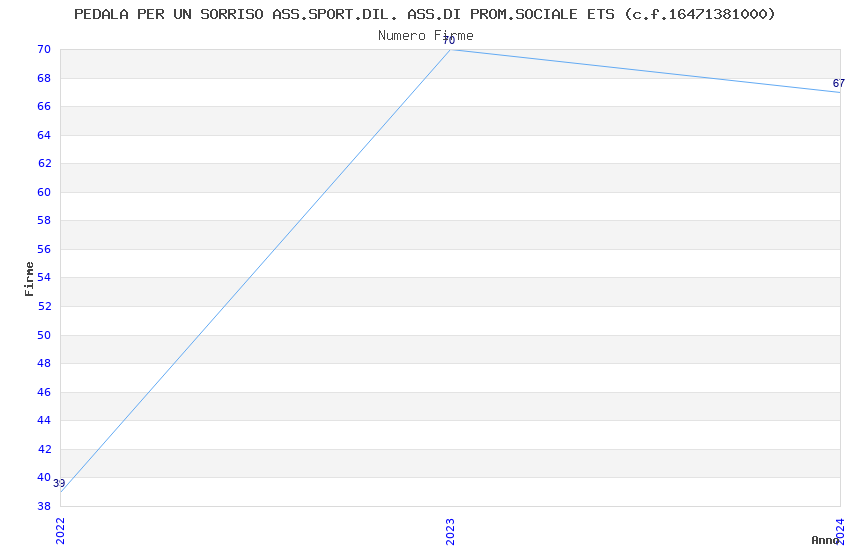
Task: Click y-axis tick value 42
Action: (x=44, y=449)
